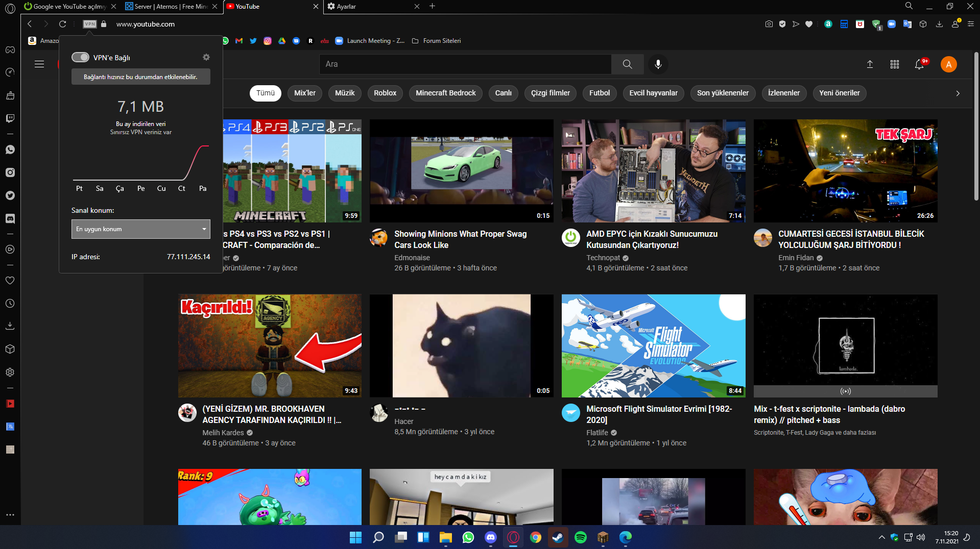This screenshot has width=980, height=549.
Task: Open extensions cube icon in sidebar
Action: click(x=10, y=349)
